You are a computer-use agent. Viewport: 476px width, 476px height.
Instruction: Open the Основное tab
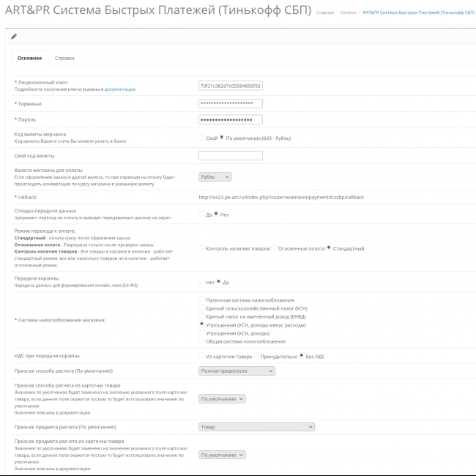click(x=29, y=58)
